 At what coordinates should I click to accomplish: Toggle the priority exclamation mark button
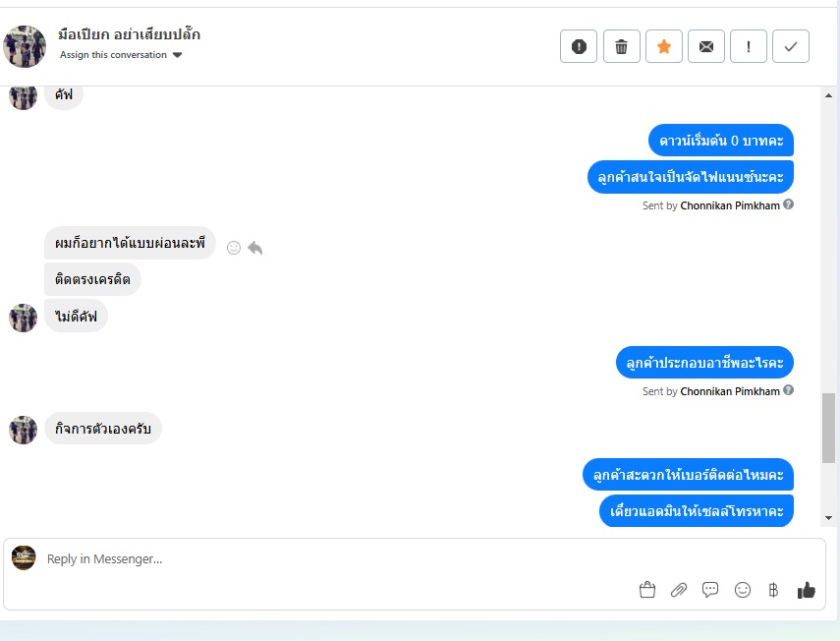(749, 46)
